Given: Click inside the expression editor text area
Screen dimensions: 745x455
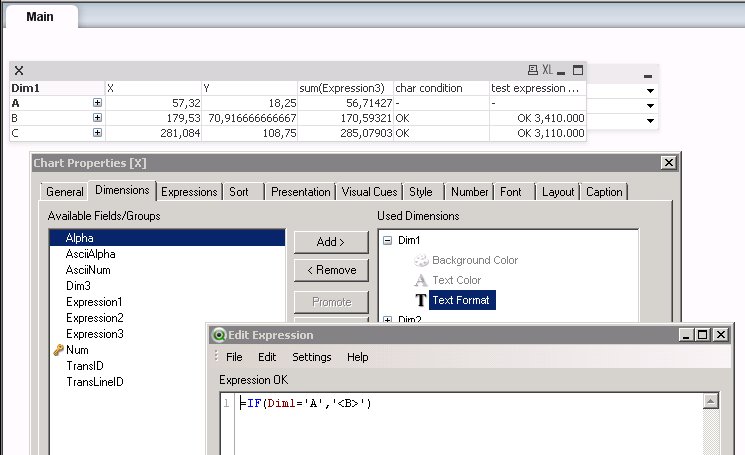Looking at the screenshot, I should pyautogui.click(x=460, y=425).
